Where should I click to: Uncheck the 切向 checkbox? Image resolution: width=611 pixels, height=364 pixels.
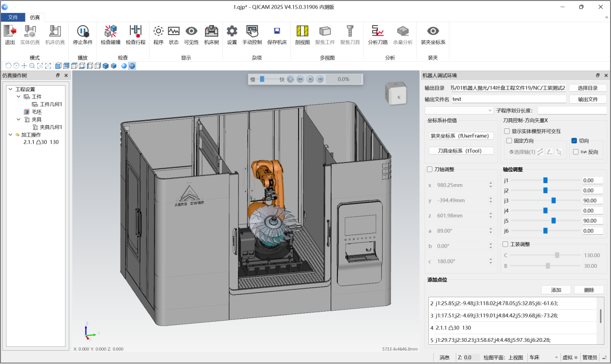574,141
